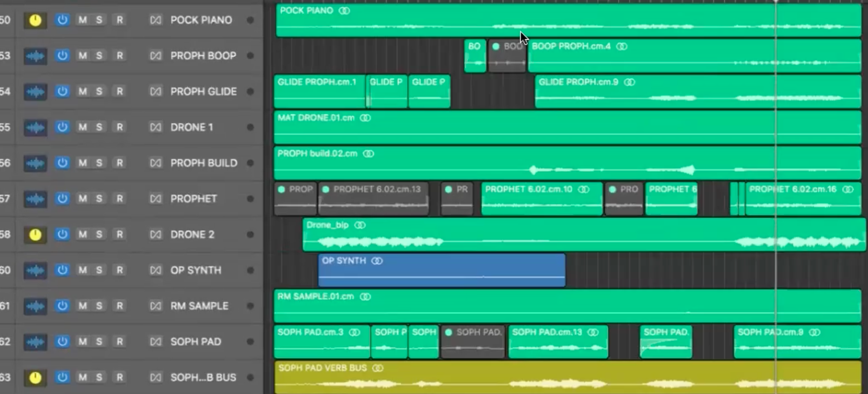Solo the OP SYNTH track
This screenshot has width=868, height=394.
[x=99, y=270]
